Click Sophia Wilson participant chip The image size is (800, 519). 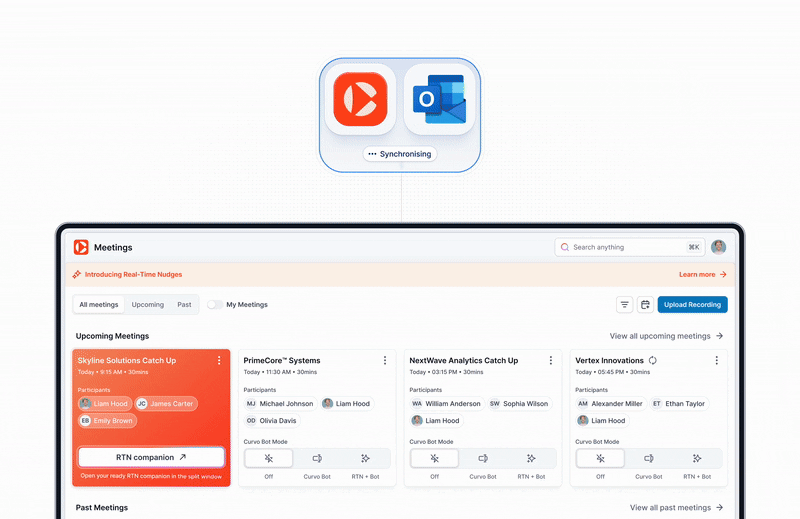[x=519, y=404]
